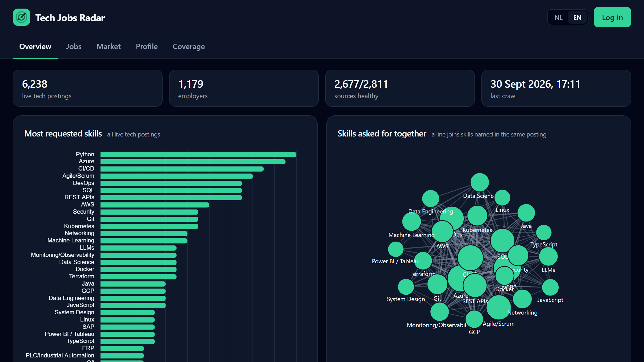The width and height of the screenshot is (644, 362).
Task: Select the Kubernetes node in the graph
Action: coord(477,216)
